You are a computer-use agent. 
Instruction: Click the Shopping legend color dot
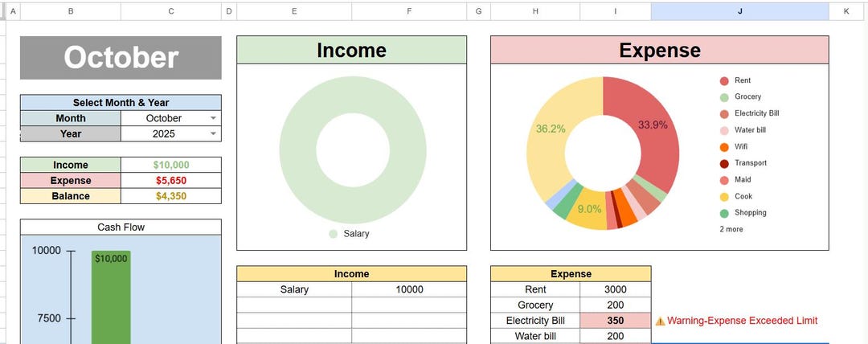[724, 213]
